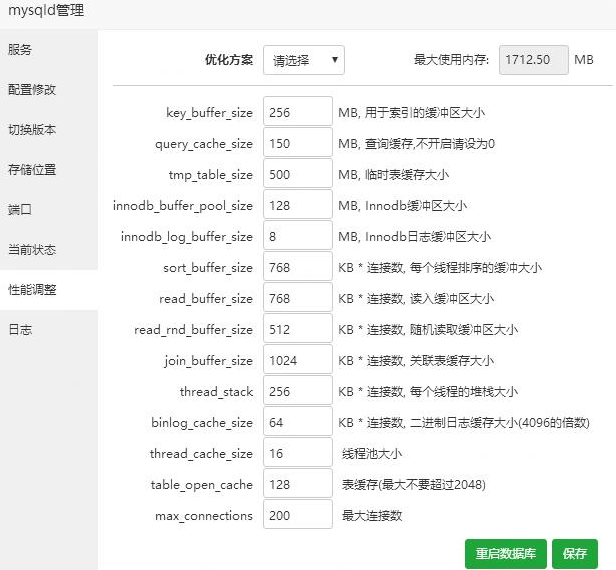This screenshot has width=616, height=570.
Task: Open the 配置修改 sidebar tab
Action: click(32, 89)
